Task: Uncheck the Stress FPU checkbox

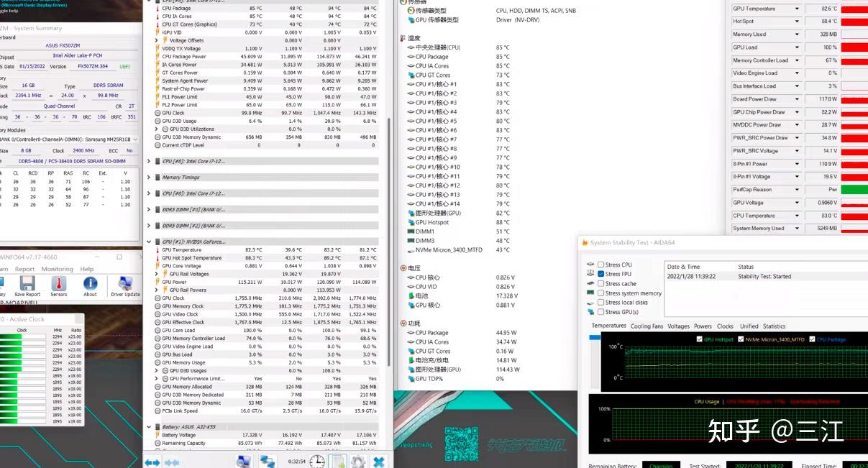Action: [x=600, y=274]
